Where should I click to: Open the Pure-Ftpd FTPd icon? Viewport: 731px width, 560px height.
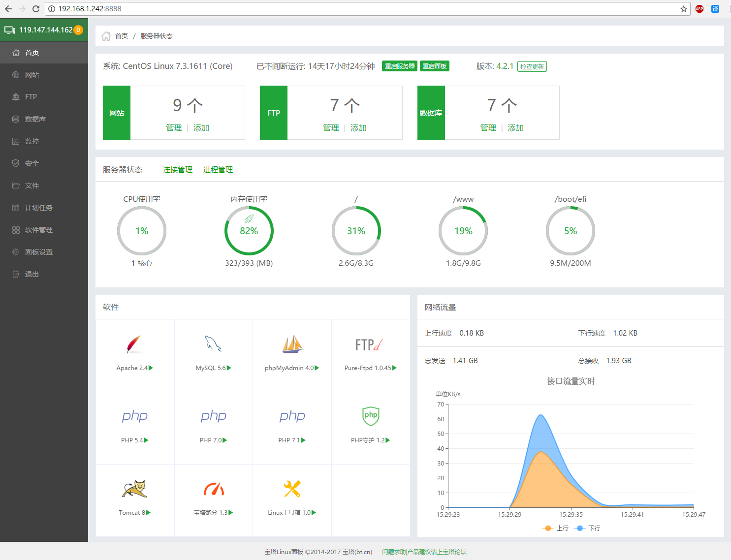[369, 345]
